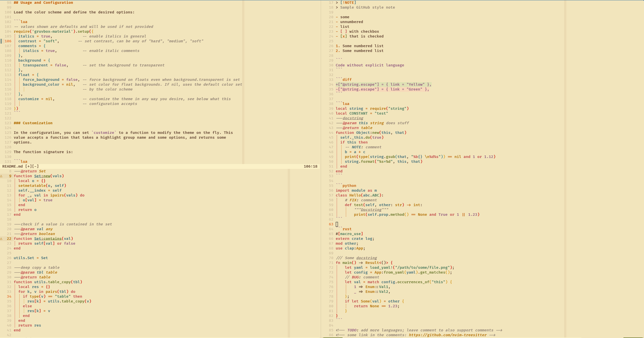Click the underlined Set:contains function name
The image size is (644, 338).
pyautogui.click(x=48, y=239)
